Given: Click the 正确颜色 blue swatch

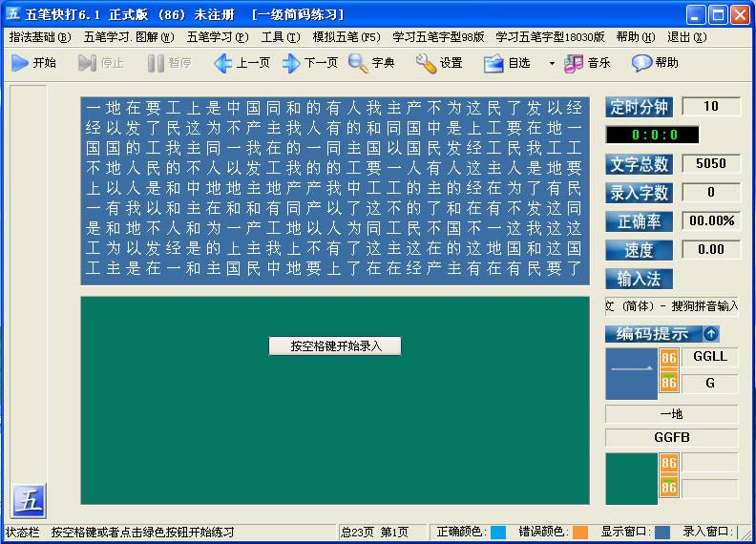Looking at the screenshot, I should pyautogui.click(x=498, y=532).
